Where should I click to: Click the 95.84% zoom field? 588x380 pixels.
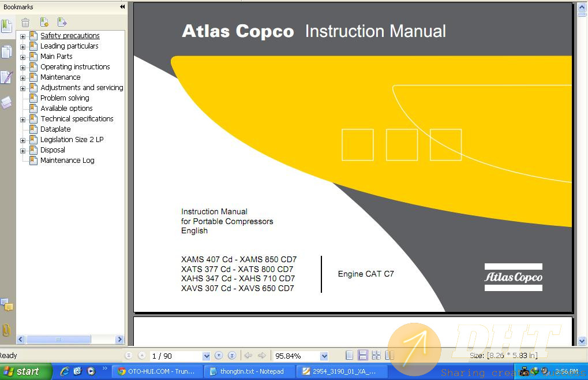(x=296, y=356)
